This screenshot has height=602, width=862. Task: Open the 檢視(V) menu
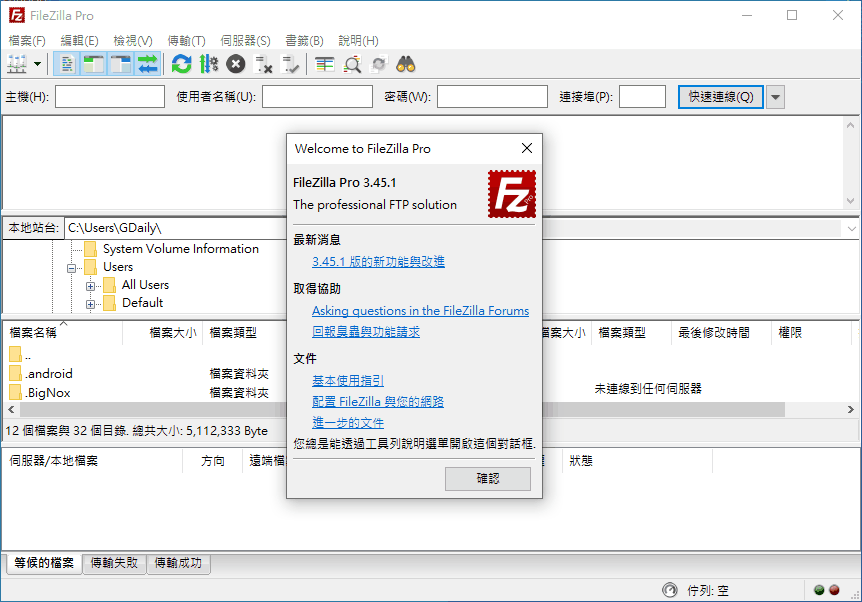coord(132,41)
